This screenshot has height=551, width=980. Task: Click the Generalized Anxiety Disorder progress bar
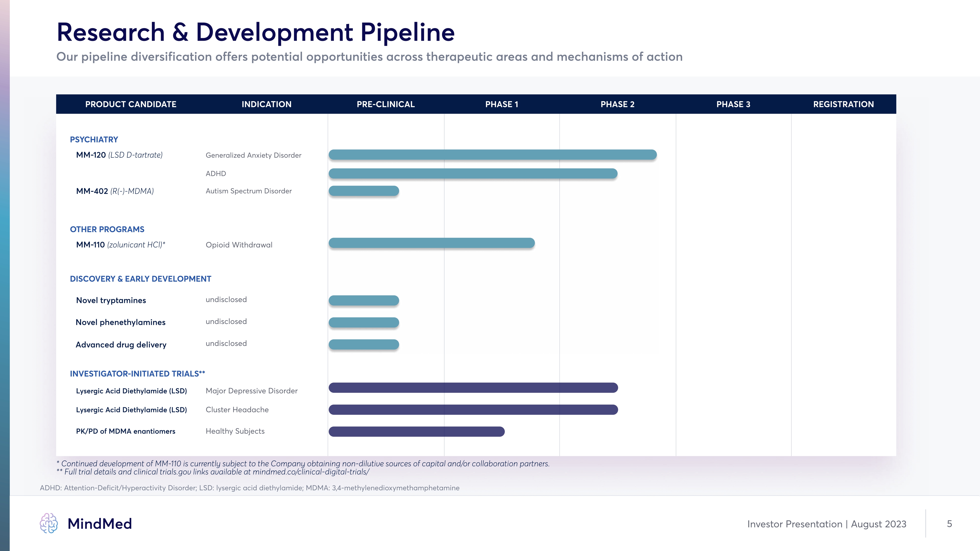coord(492,155)
